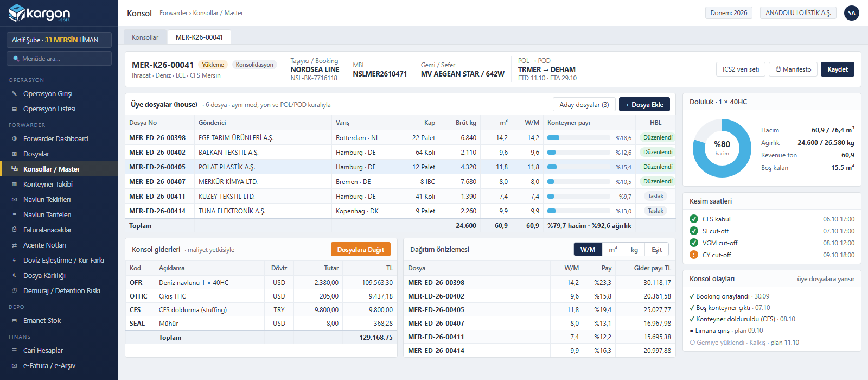Open the Dönem: 2026 period selector
Viewport: 868px width, 380px height.
tap(729, 13)
